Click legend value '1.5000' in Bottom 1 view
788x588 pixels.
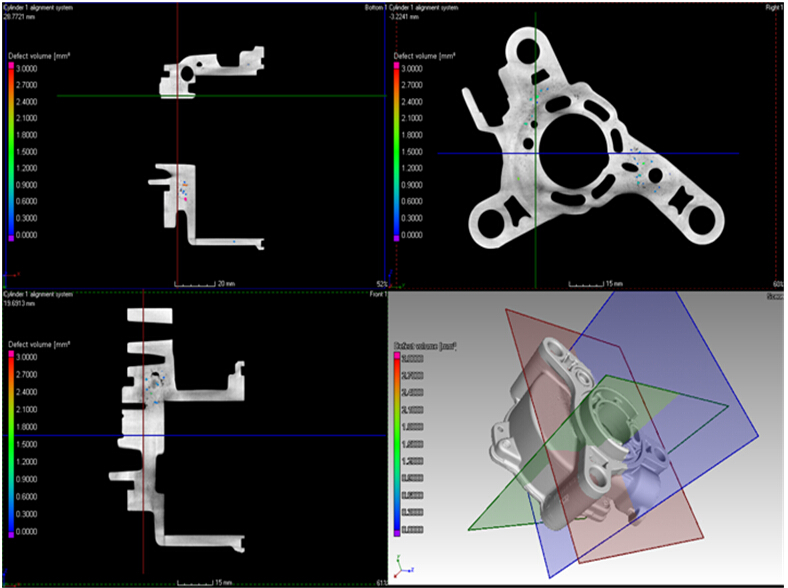[27, 152]
